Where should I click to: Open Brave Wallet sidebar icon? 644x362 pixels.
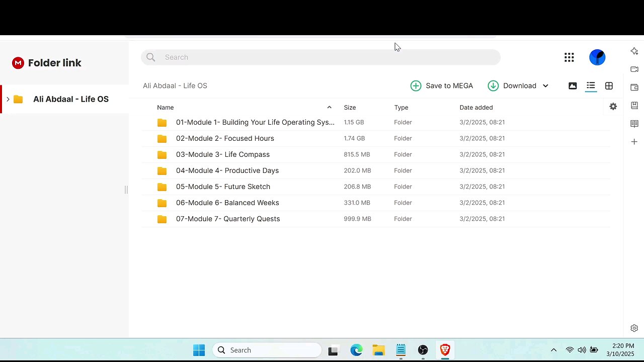[x=634, y=87]
